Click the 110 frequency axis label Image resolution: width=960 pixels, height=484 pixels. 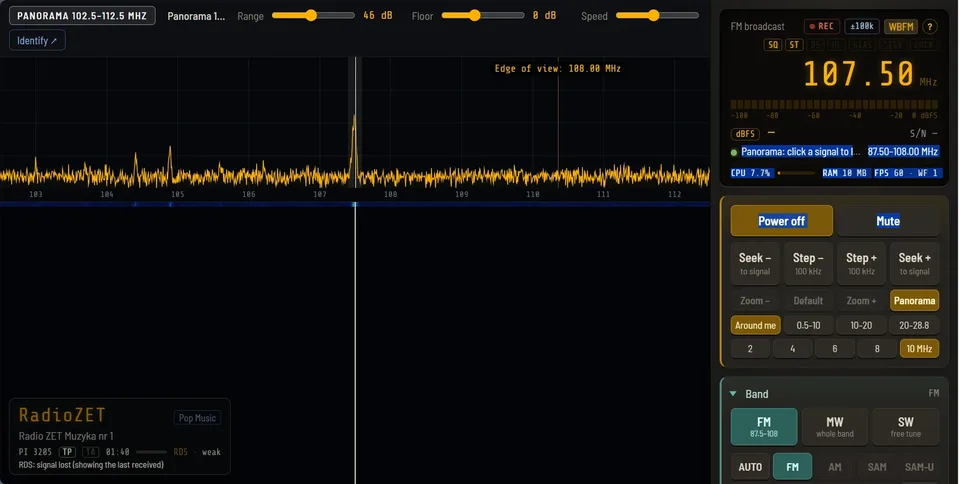[533, 194]
